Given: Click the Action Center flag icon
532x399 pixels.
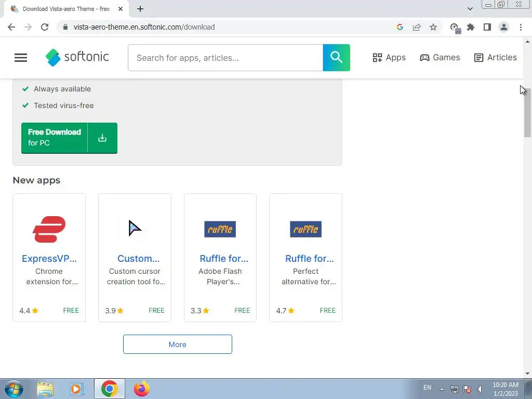Looking at the screenshot, I should click(x=467, y=389).
